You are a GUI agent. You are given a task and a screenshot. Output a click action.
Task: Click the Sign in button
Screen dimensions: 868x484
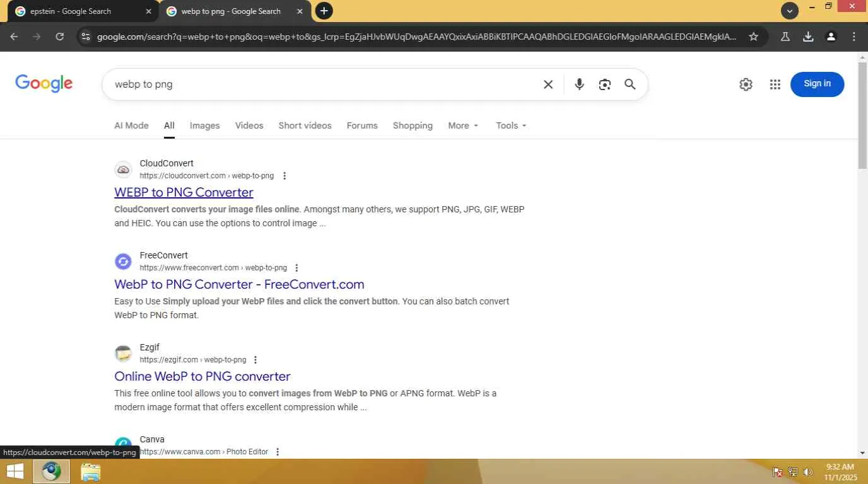tap(817, 84)
